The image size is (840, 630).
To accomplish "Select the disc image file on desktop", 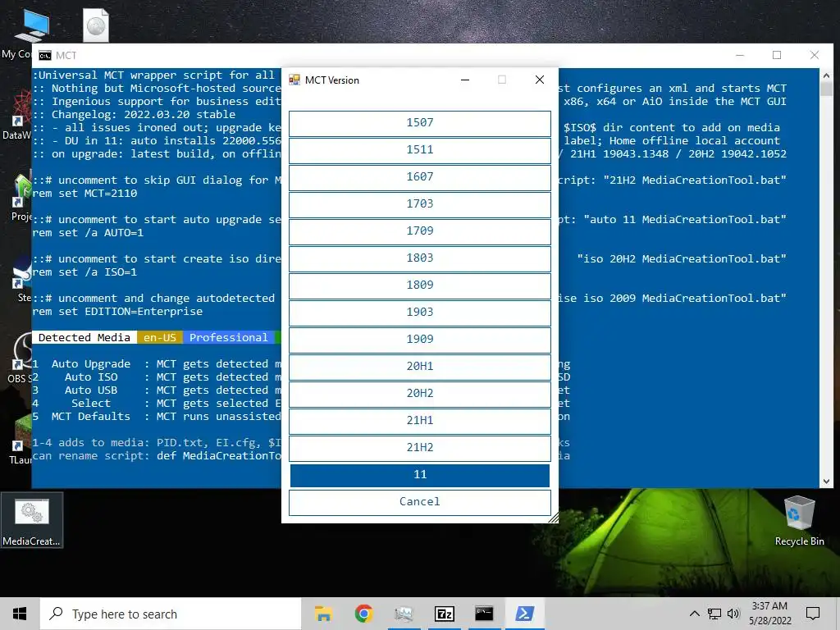I will point(96,25).
